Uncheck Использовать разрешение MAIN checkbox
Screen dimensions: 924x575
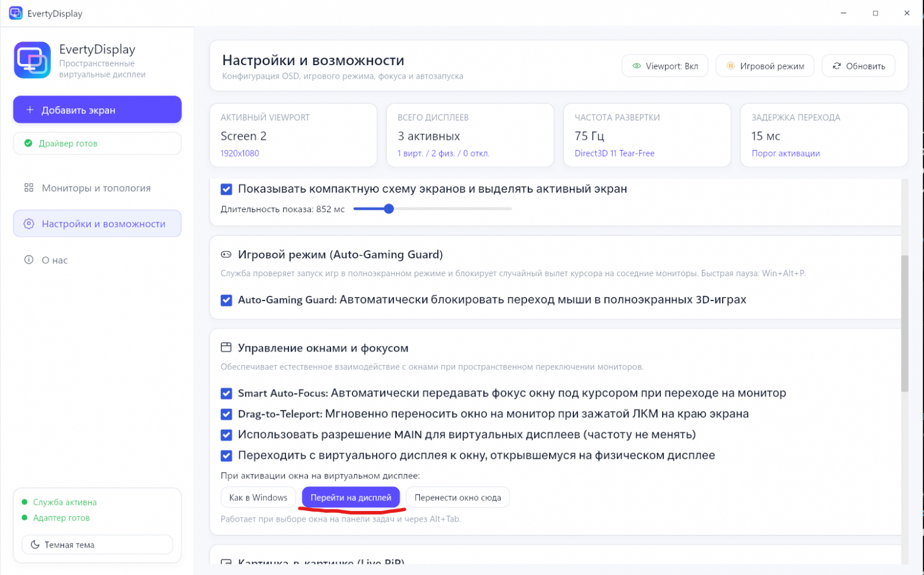(x=226, y=435)
